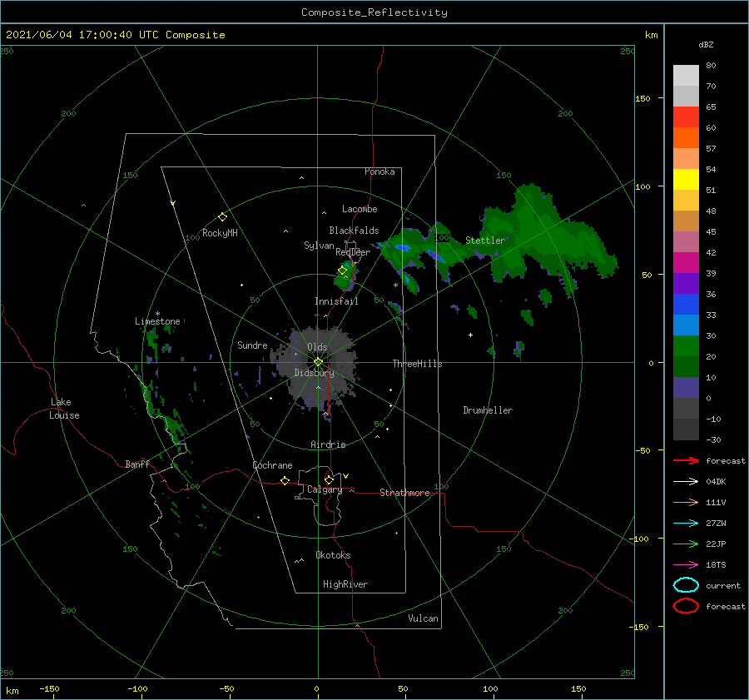Click the yellow diamond marker below Cochrane
The height and width of the screenshot is (700, 749).
285,480
